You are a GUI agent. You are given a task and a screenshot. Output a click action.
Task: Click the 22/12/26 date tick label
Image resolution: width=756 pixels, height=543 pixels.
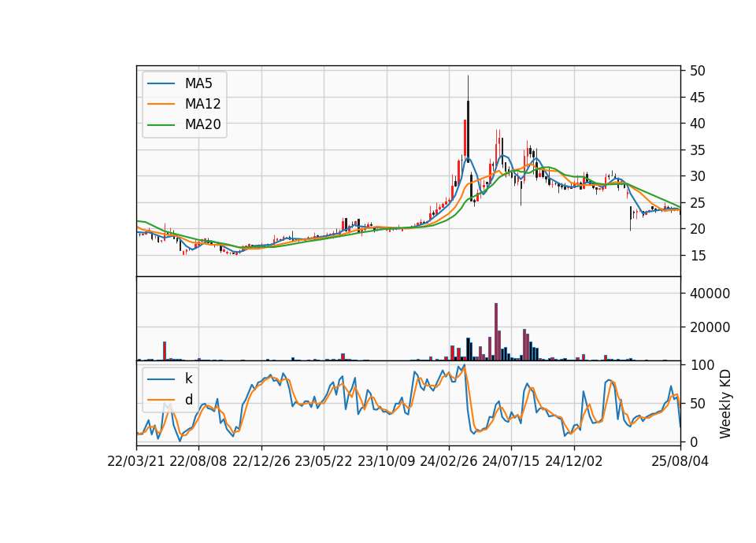coord(261,461)
